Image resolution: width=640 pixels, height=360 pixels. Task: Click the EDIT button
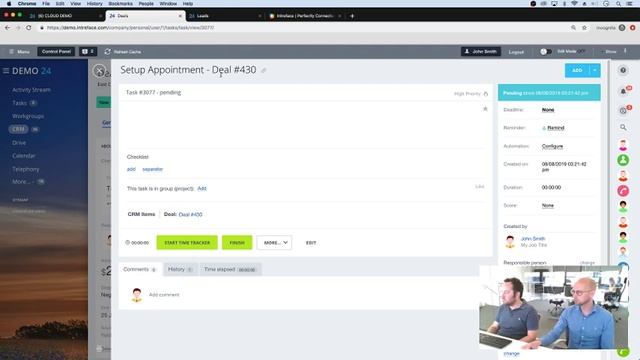(x=311, y=242)
